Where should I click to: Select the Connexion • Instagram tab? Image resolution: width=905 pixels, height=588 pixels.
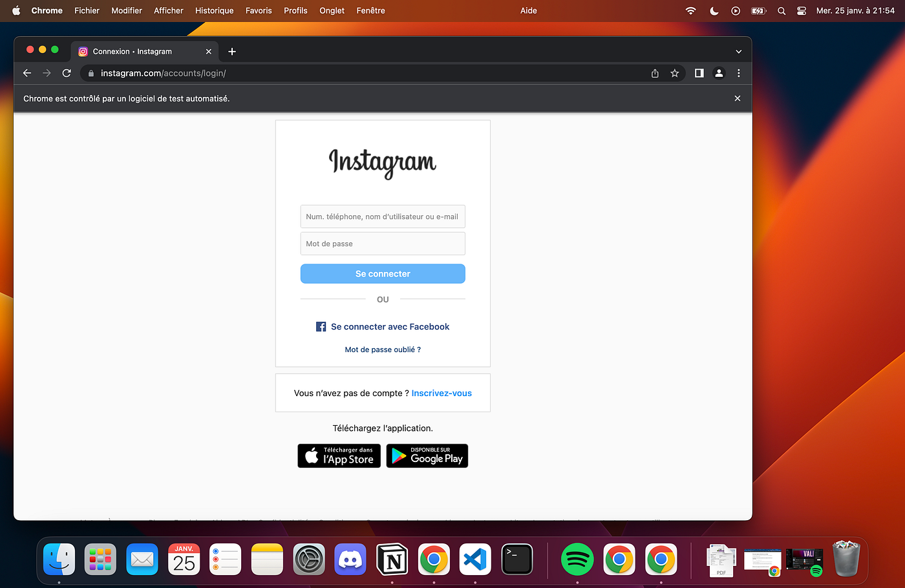pos(145,52)
